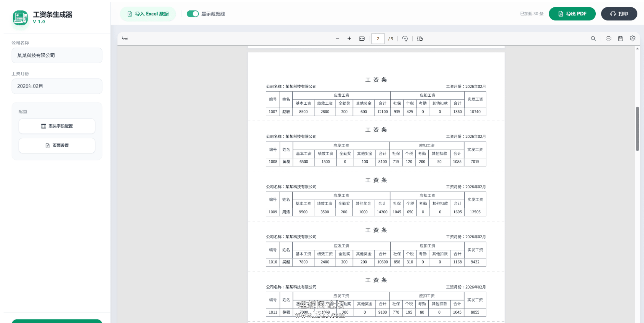Click the vertical scrollbar thumb
Image resolution: width=644 pixels, height=323 pixels.
[x=637, y=129]
